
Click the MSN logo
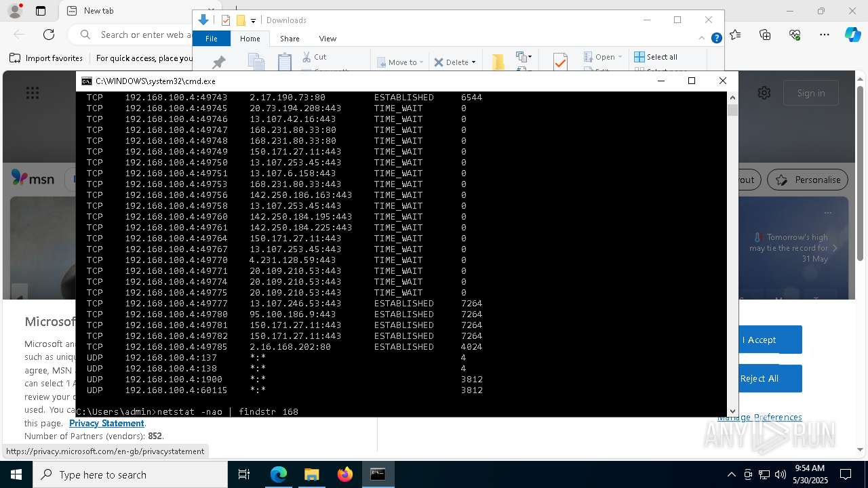(x=33, y=179)
